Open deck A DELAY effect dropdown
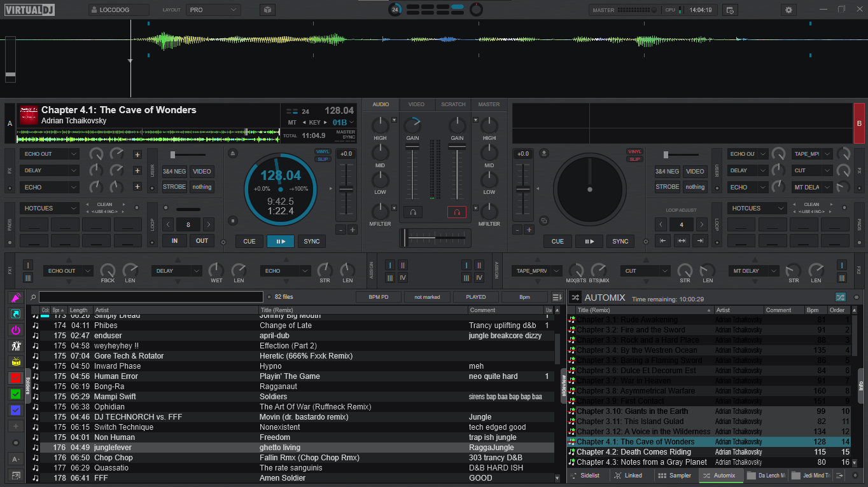The image size is (868, 487). [50, 170]
